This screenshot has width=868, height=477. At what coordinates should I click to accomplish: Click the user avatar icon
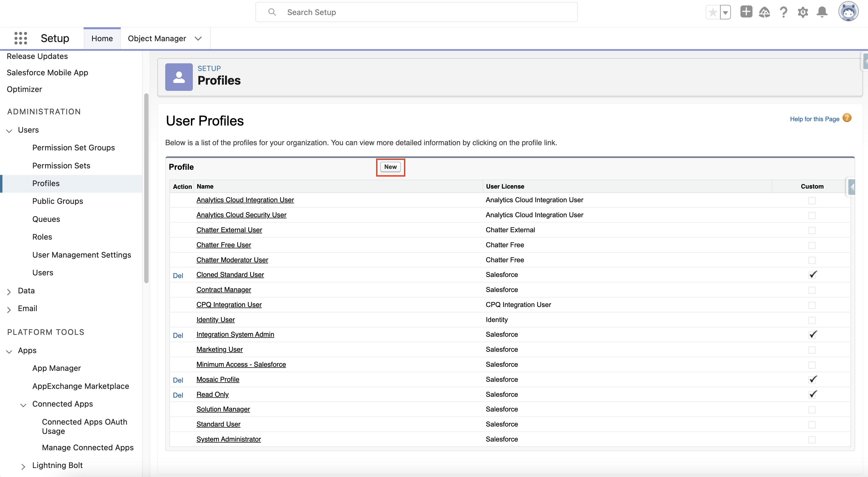pyautogui.click(x=848, y=12)
